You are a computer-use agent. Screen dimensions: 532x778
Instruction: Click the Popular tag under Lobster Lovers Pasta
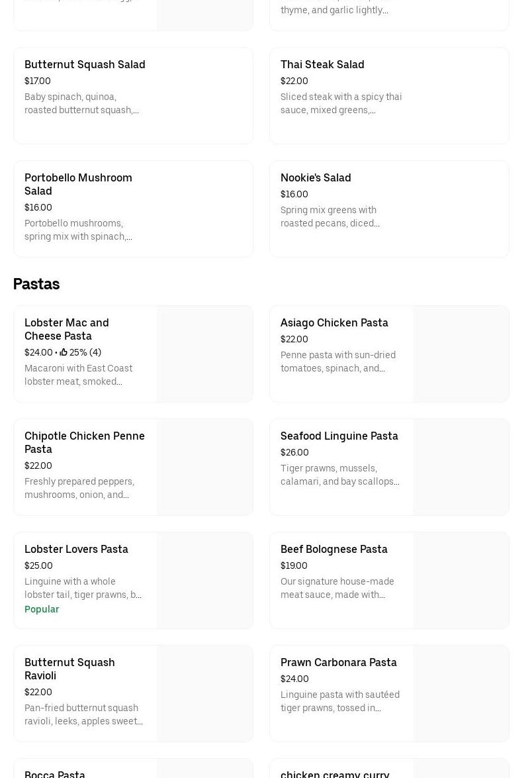tap(42, 609)
